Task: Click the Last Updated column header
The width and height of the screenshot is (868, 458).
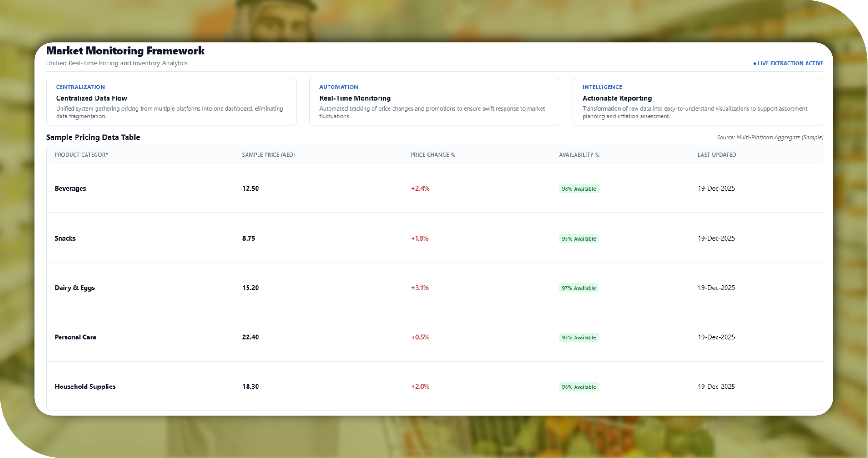Action: pyautogui.click(x=716, y=155)
